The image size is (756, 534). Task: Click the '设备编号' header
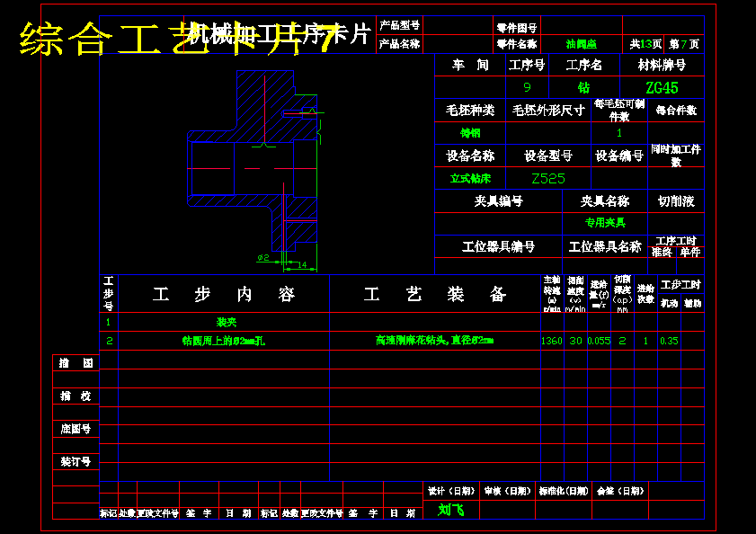pos(619,156)
